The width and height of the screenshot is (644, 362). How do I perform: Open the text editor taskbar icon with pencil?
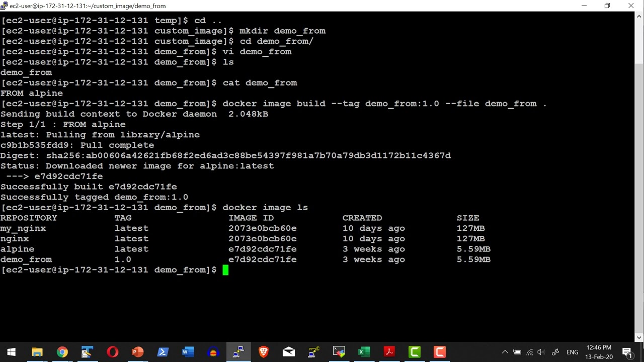coord(88,352)
